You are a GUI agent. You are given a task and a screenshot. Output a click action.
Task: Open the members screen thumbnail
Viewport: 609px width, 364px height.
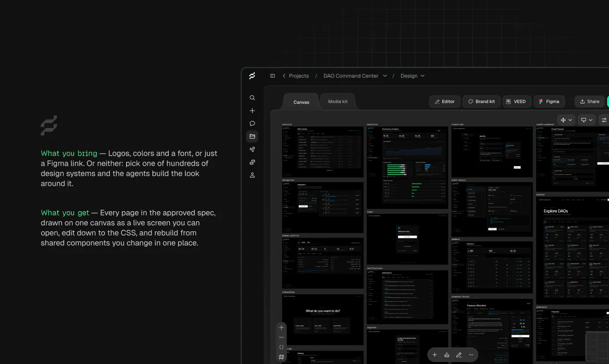492,267
